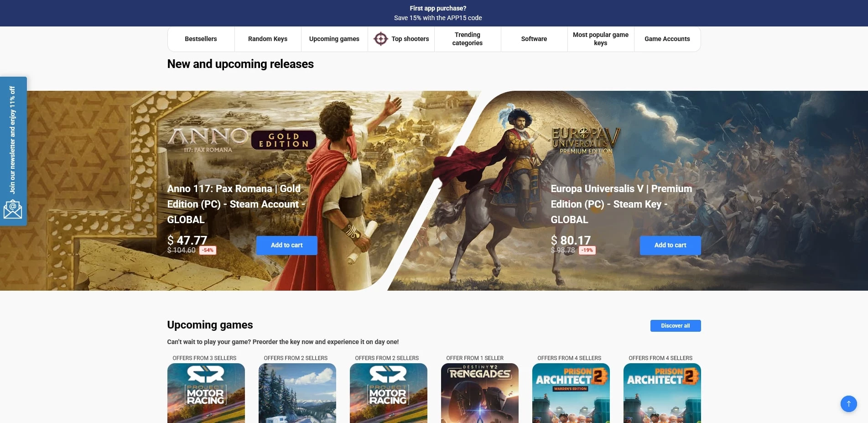868x423 pixels.
Task: Go to Upcoming games category tab
Action: coord(334,39)
